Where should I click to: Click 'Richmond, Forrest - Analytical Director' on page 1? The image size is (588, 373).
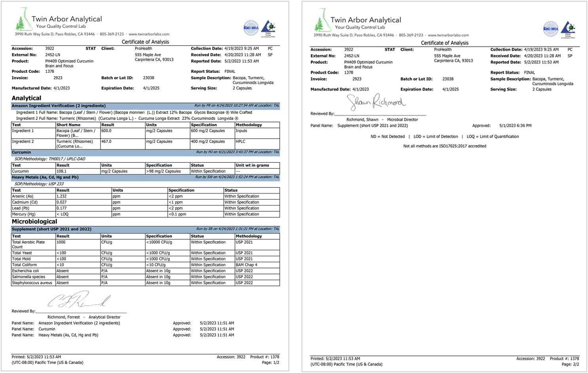coord(84,317)
